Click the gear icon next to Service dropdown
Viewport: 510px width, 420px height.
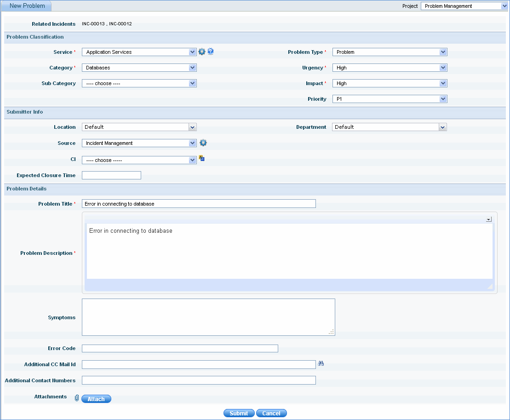pyautogui.click(x=201, y=52)
